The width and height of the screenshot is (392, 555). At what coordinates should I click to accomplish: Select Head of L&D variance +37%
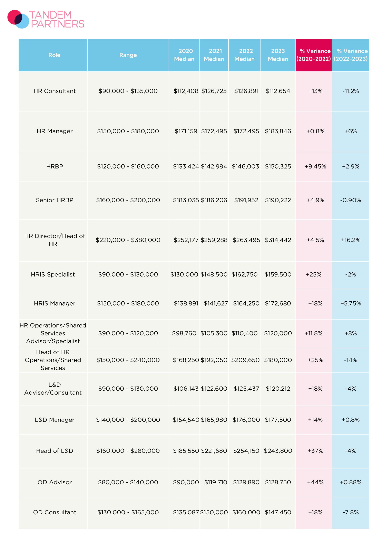point(315,451)
